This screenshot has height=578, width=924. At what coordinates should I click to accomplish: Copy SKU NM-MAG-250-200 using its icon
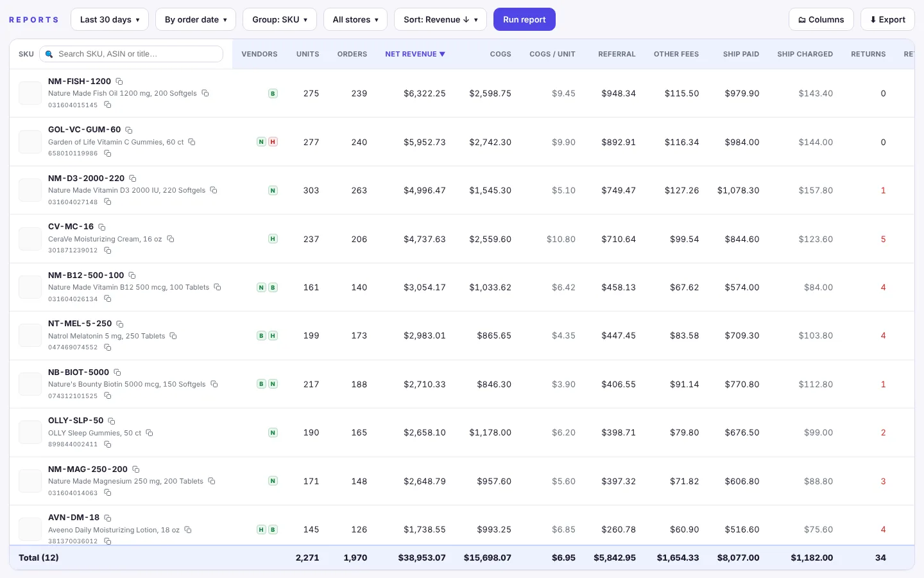pos(136,469)
